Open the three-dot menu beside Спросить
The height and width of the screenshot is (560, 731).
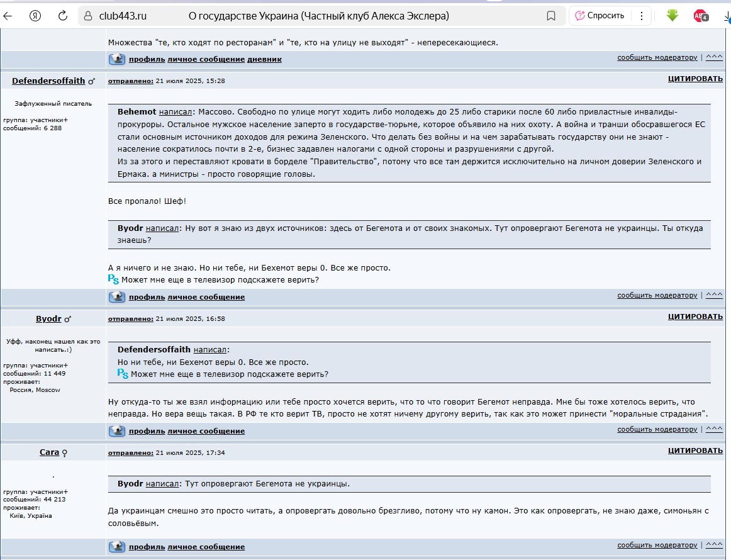(x=642, y=16)
